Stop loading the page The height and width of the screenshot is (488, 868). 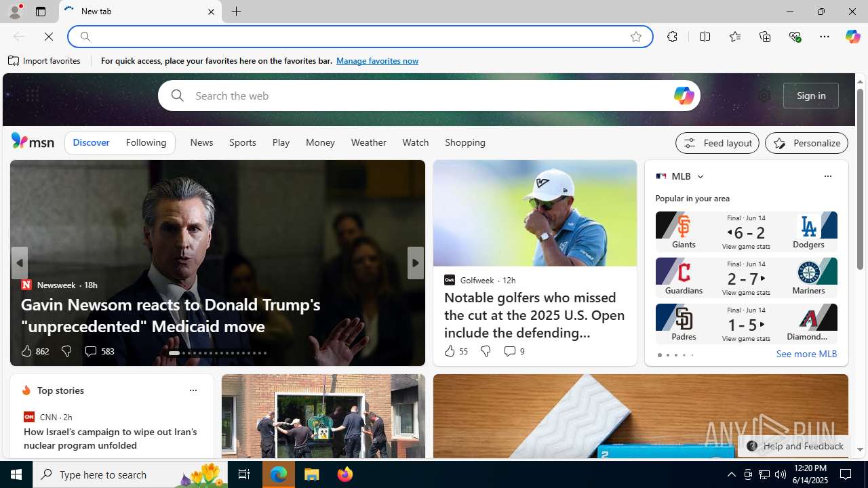[x=49, y=37]
